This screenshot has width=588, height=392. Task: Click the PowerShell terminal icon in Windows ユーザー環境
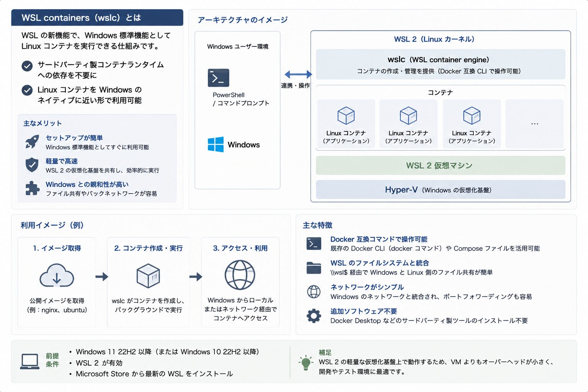coord(218,78)
